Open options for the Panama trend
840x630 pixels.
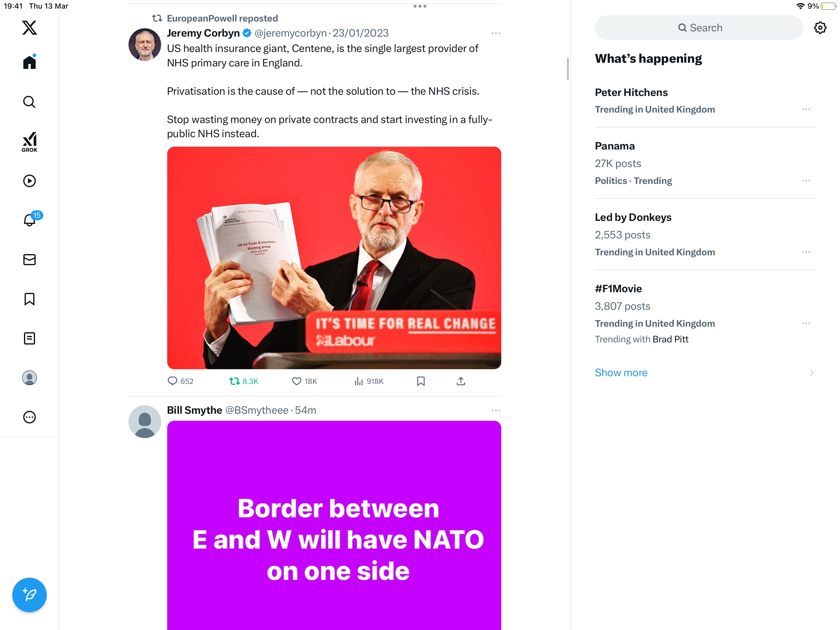point(806,181)
